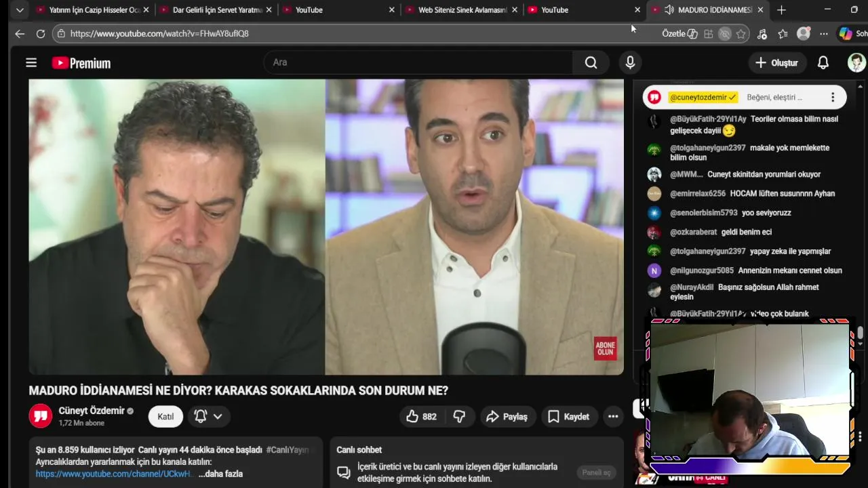The width and height of the screenshot is (868, 488).
Task: Switch to Web Siteniz Sinek Avlamasın tab
Action: [461, 10]
